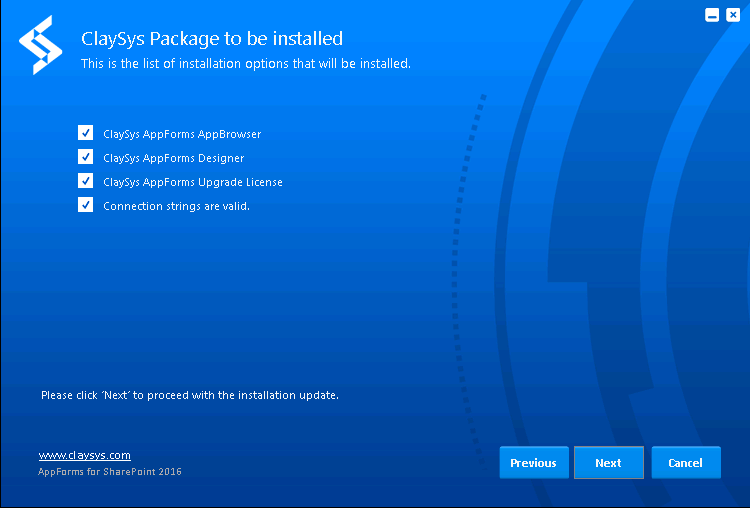Uncheck the ClaySys AppForms AppBrowser checkbox
Viewport: 750px width, 508px height.
[86, 133]
